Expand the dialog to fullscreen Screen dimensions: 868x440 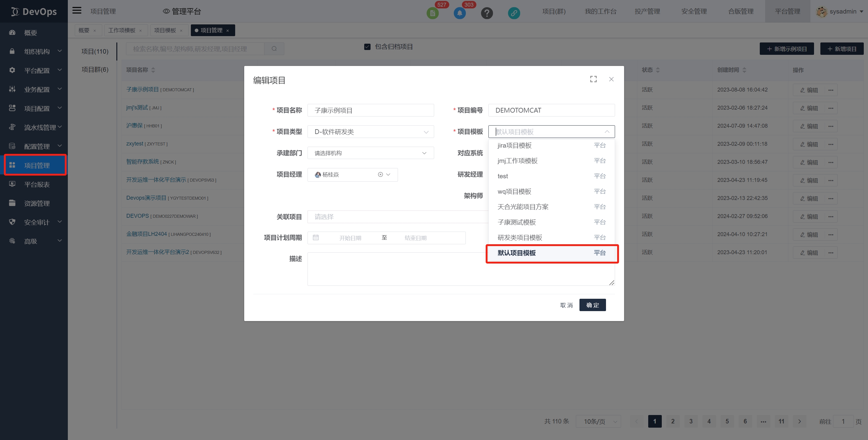click(593, 79)
